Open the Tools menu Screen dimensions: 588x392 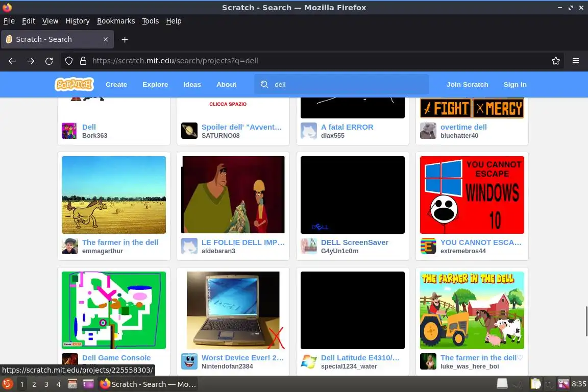pos(151,21)
